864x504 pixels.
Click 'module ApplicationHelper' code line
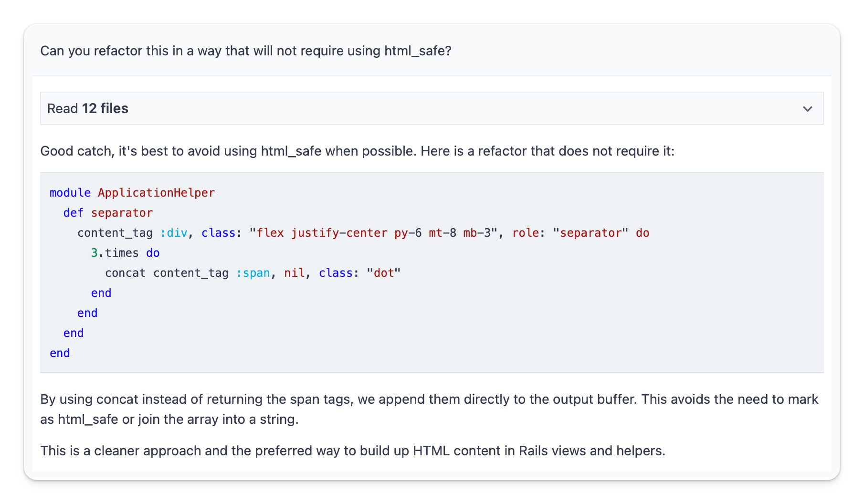[x=132, y=193]
